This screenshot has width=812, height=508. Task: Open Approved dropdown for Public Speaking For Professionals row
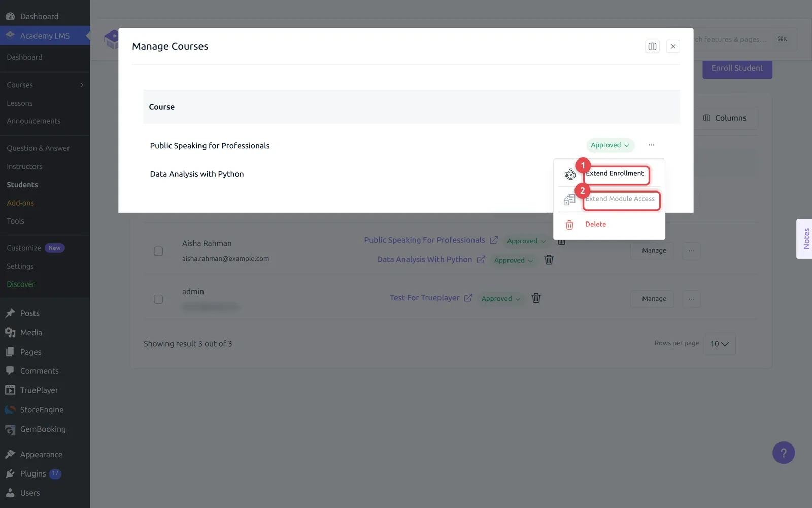pos(526,241)
